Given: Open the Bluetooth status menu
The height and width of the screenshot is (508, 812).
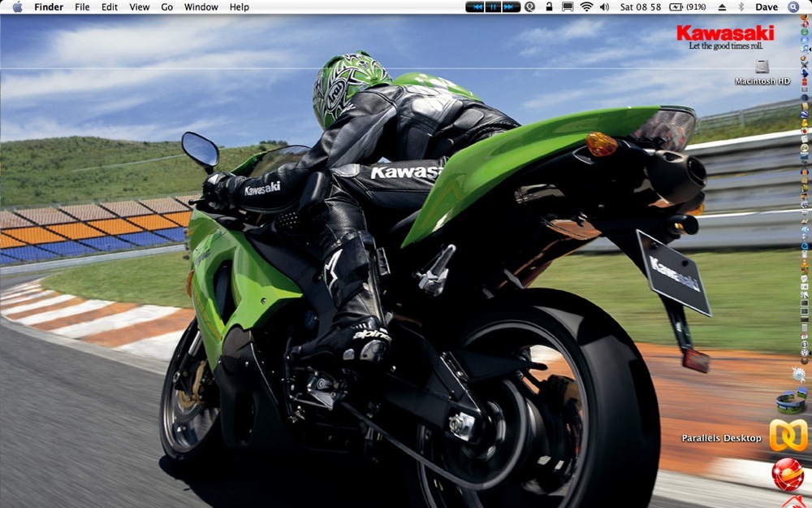Looking at the screenshot, I should [741, 7].
